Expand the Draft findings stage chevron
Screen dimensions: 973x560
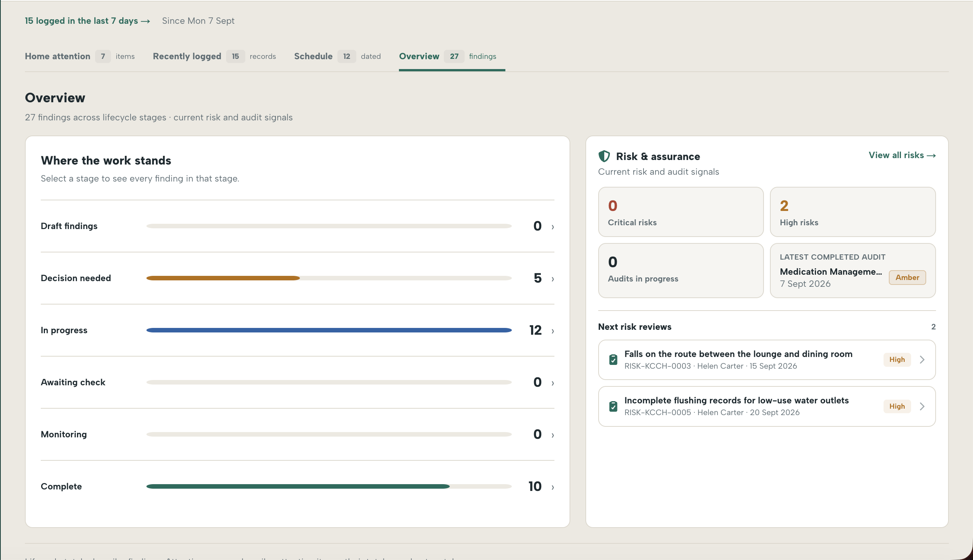tap(553, 227)
